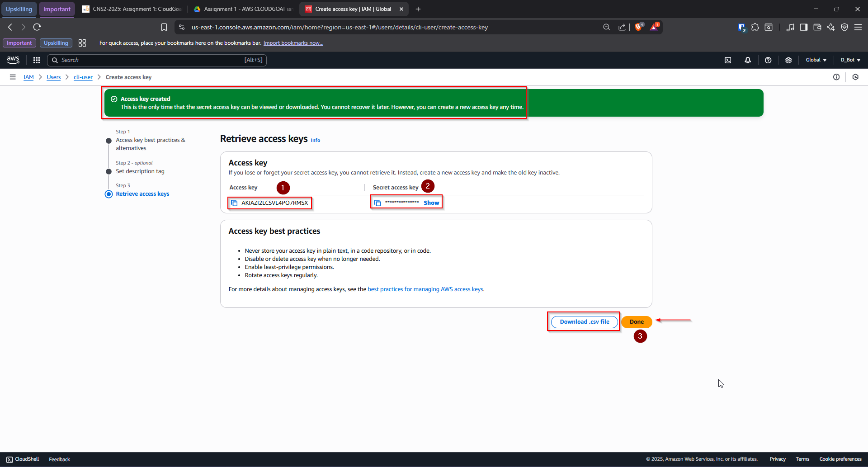This screenshot has height=467, width=868.
Task: Open Brave Leo AI sparkle icon
Action: point(831,27)
